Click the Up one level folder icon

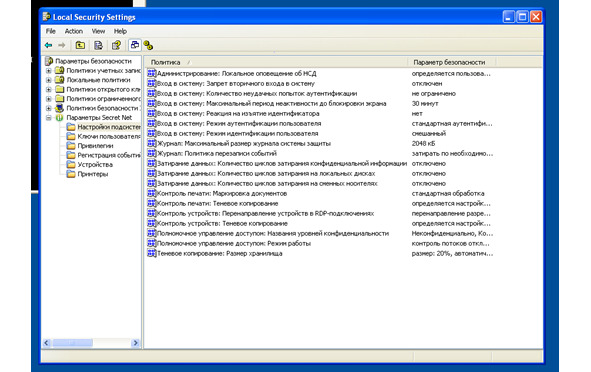(80, 45)
